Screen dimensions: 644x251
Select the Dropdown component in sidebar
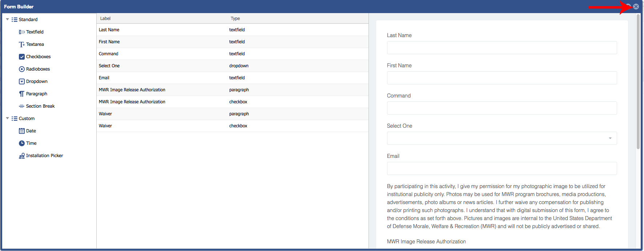36,81
